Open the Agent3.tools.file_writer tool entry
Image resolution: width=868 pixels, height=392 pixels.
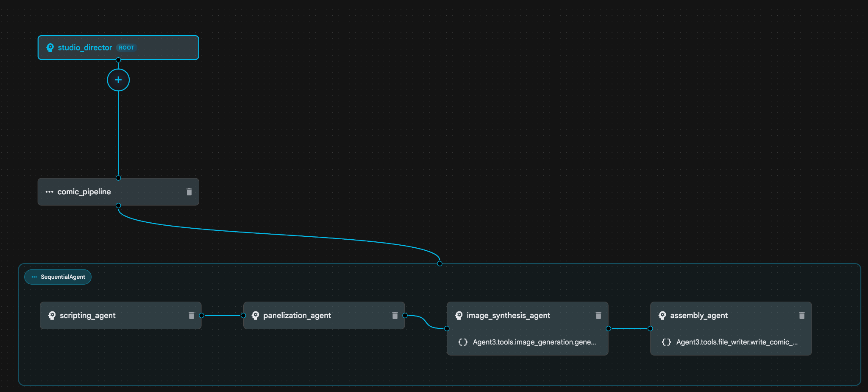click(x=737, y=342)
